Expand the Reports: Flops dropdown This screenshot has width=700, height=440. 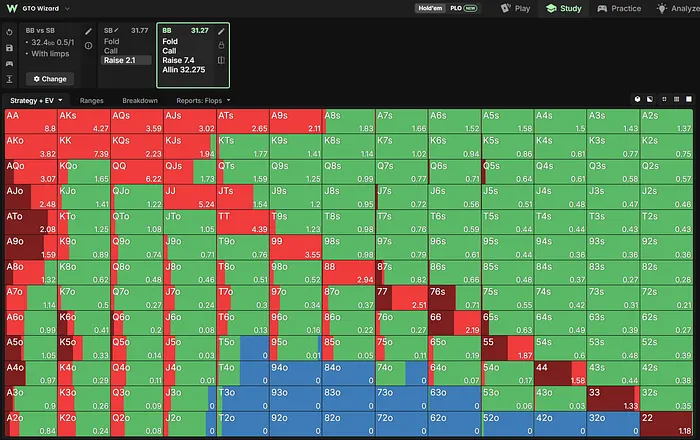point(203,100)
